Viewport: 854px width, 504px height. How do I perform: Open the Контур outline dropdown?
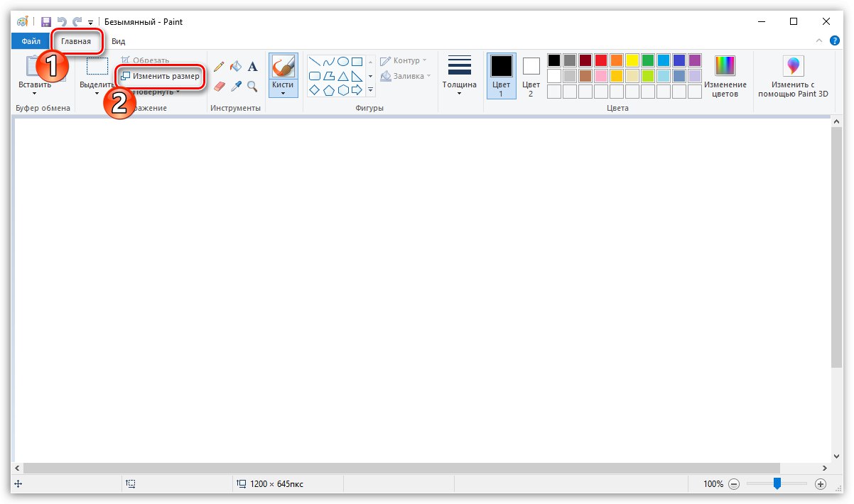tap(404, 61)
